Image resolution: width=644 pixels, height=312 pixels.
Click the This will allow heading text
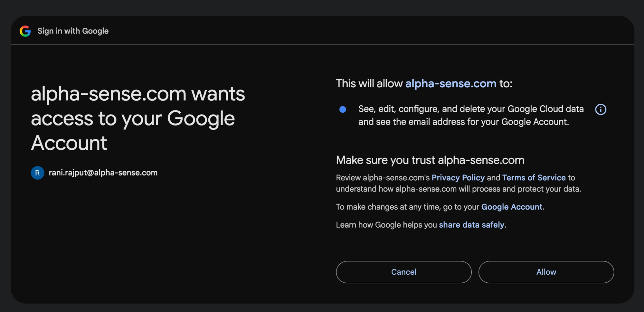pos(424,84)
